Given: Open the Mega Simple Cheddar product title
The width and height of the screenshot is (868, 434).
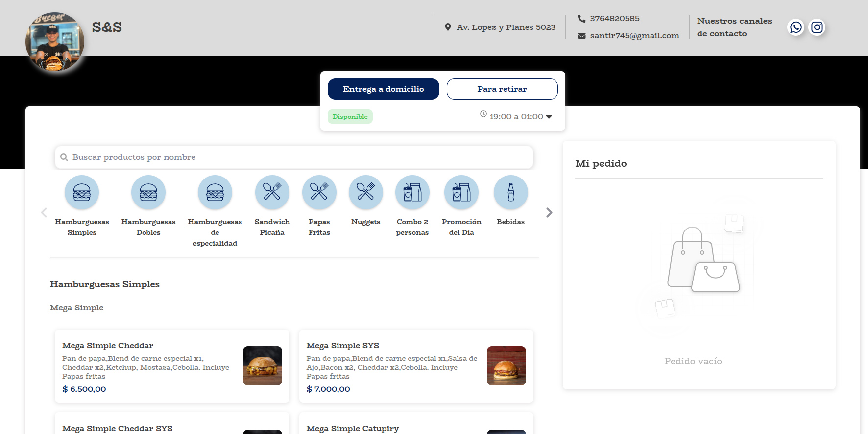Looking at the screenshot, I should click(108, 346).
